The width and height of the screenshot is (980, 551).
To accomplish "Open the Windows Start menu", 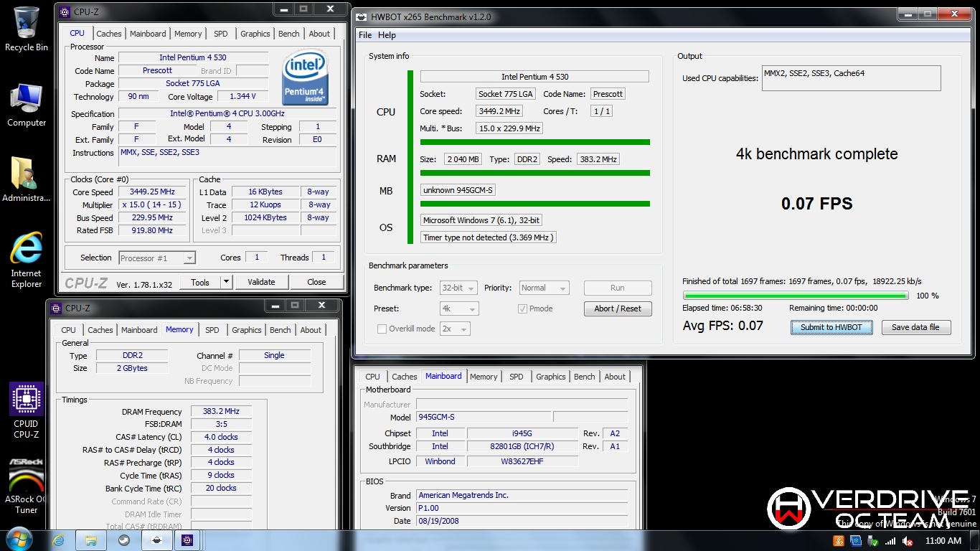I will pyautogui.click(x=19, y=540).
